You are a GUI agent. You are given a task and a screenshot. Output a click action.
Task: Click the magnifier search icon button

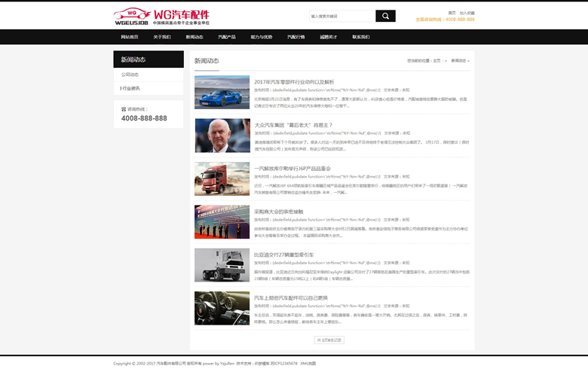385,16
